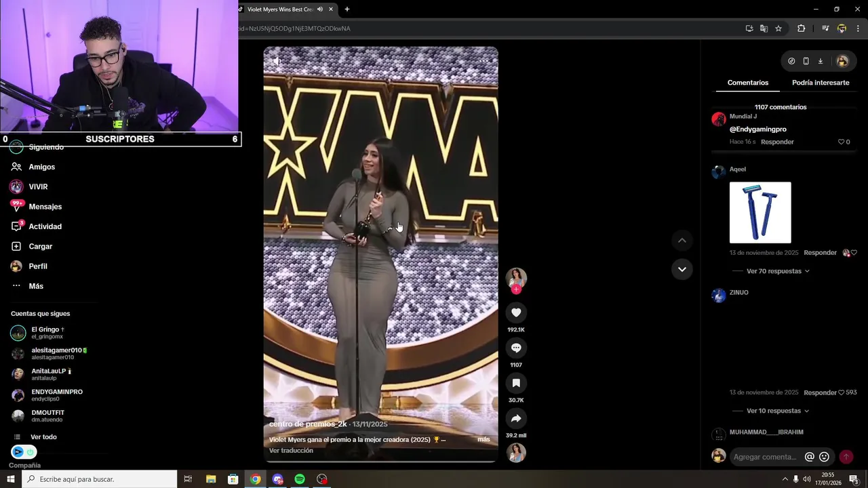Open the TikTok coins icon in top pill
This screenshot has width=868, height=488.
(791, 61)
